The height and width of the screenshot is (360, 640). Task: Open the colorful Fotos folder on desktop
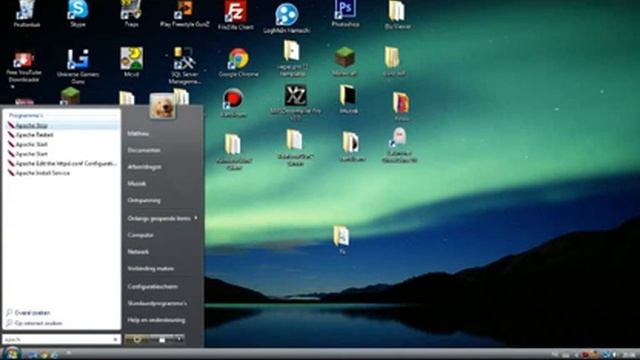[401, 107]
